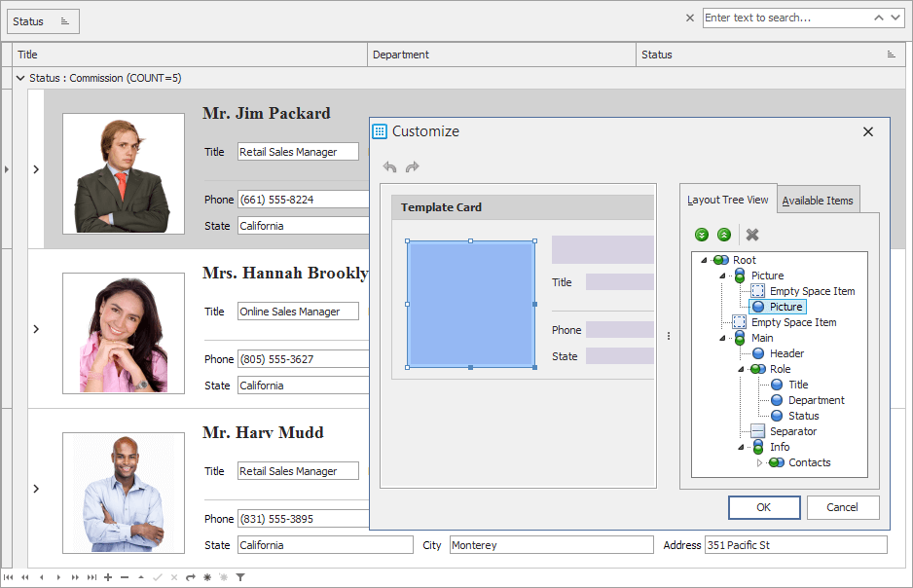Open the filter using the funnel icon
Viewport: 913px width, 588px height.
(238, 576)
